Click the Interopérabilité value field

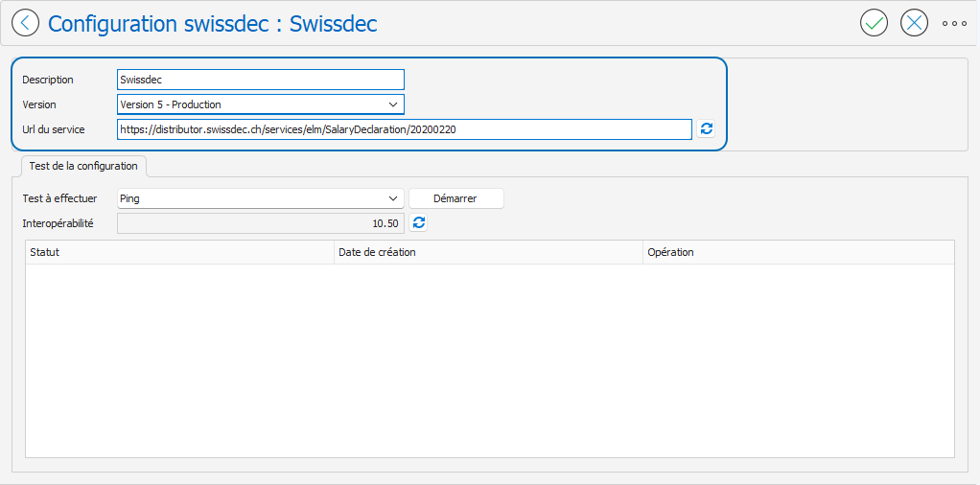260,223
